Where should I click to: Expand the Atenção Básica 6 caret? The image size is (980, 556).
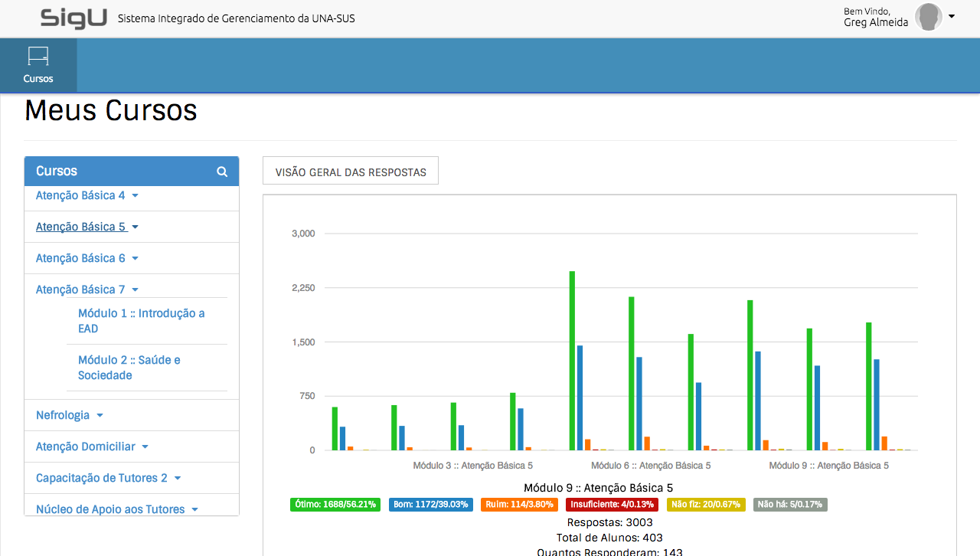pyautogui.click(x=135, y=259)
